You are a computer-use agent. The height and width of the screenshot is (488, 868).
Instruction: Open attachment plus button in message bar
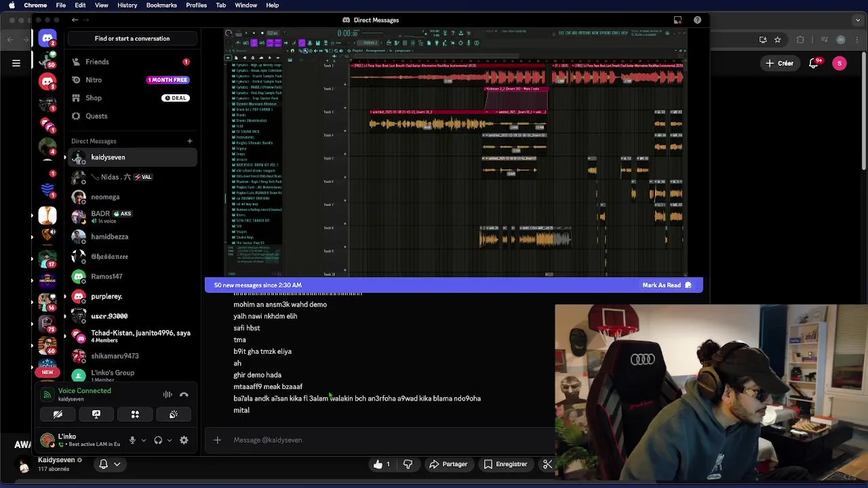click(217, 440)
